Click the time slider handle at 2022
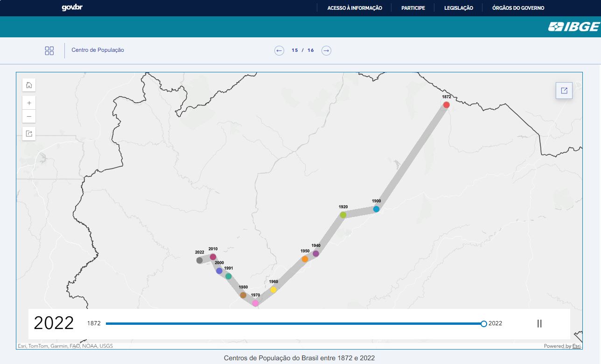The image size is (601, 364). (x=484, y=323)
